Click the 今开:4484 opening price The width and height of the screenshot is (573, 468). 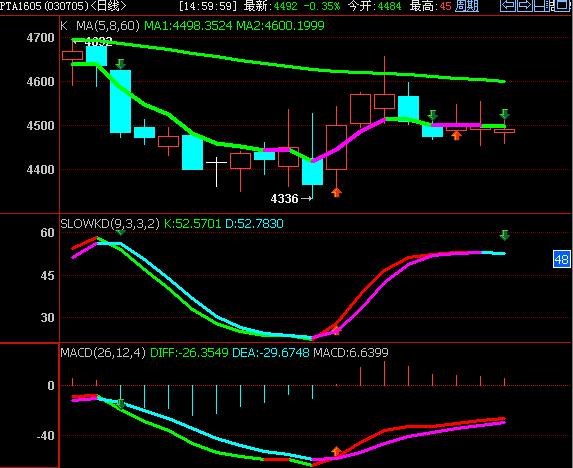(374, 6)
